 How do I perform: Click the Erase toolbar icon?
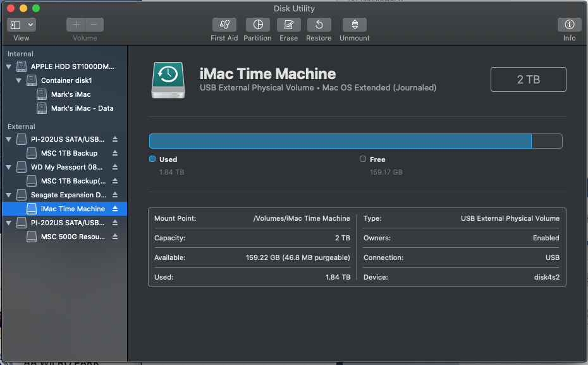288,25
